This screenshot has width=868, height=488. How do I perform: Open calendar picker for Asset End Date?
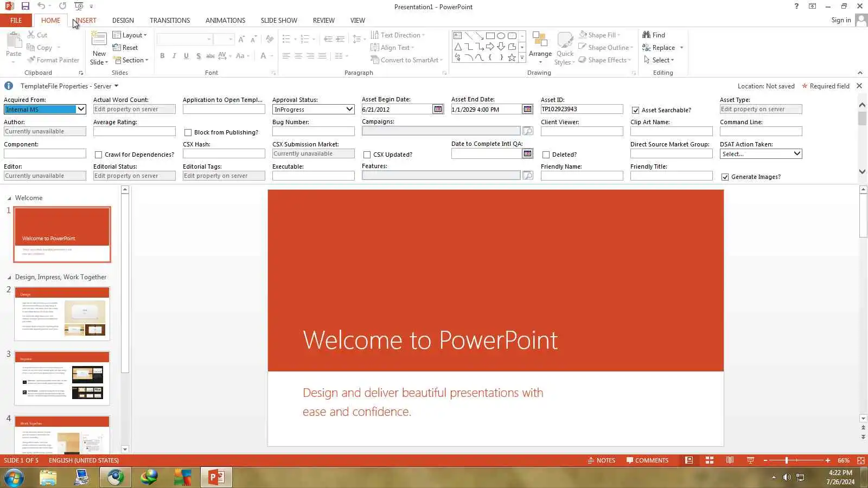[x=527, y=109]
